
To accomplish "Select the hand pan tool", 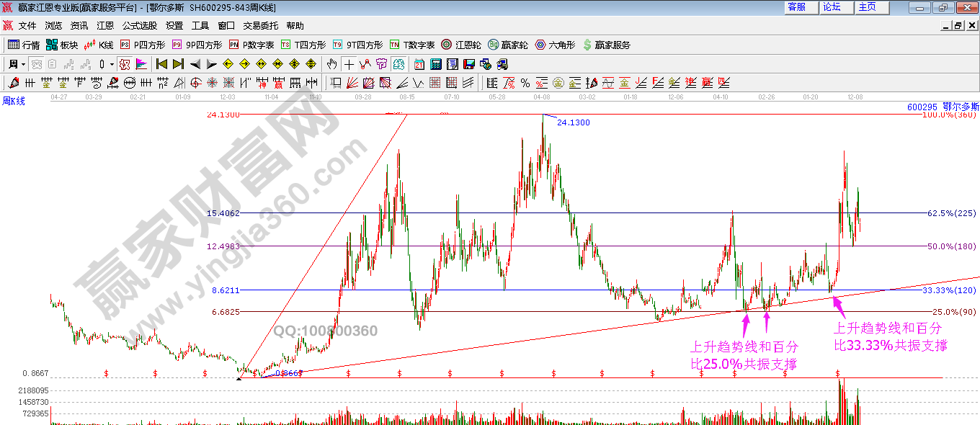I will tap(331, 64).
